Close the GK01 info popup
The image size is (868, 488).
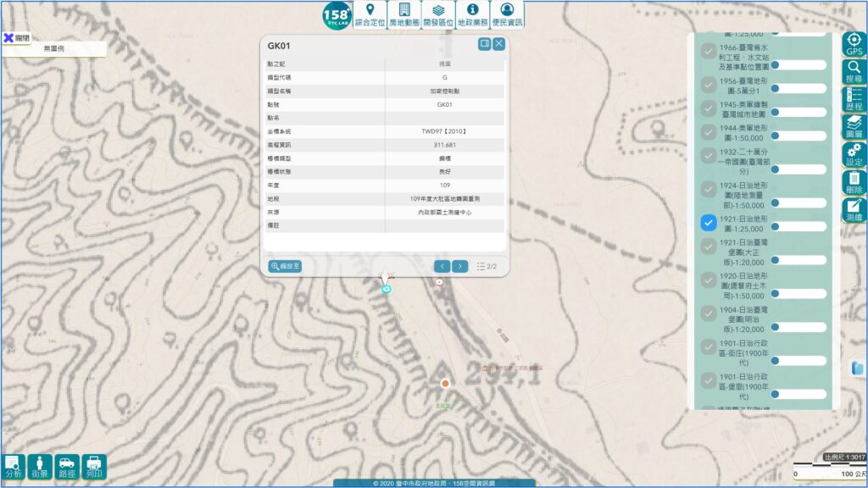[x=498, y=44]
